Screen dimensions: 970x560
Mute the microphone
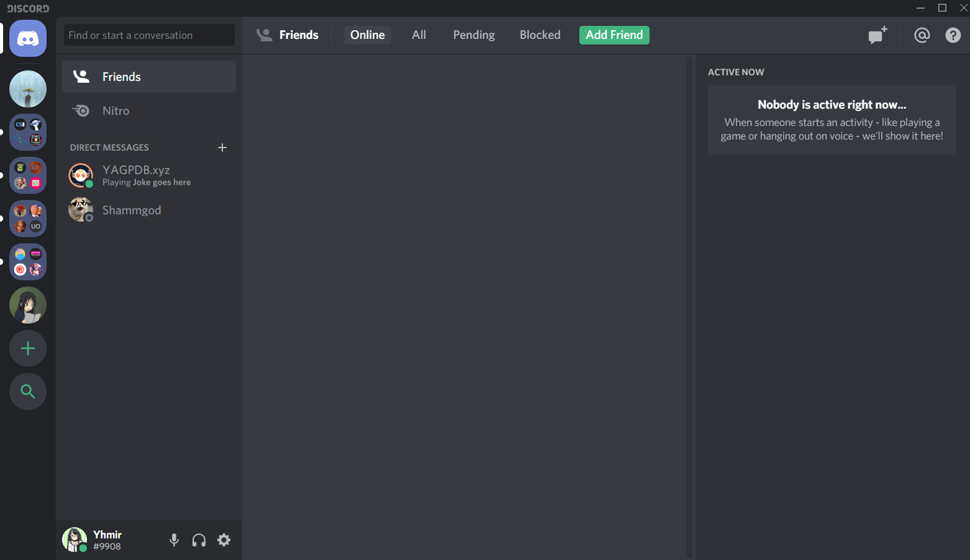[x=174, y=540]
